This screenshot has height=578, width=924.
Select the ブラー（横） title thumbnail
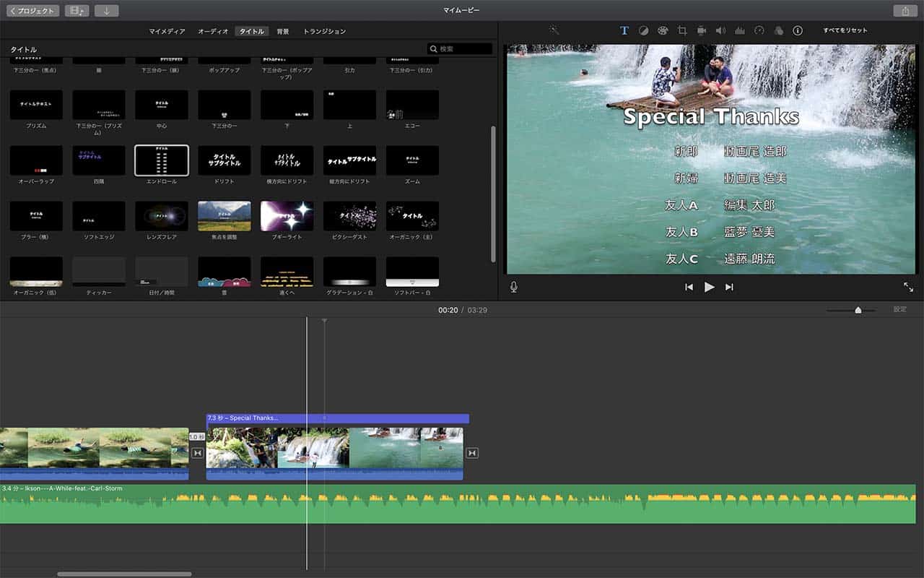point(36,216)
